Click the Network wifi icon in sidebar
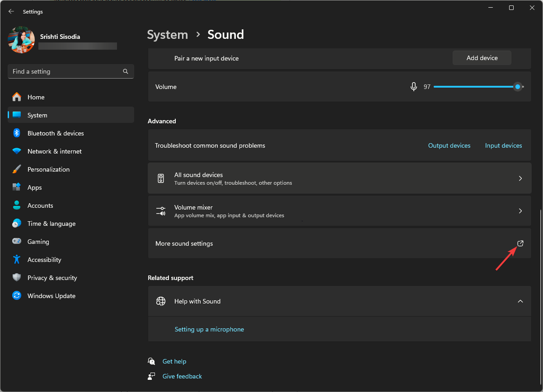Image resolution: width=543 pixels, height=392 pixels. pos(17,151)
